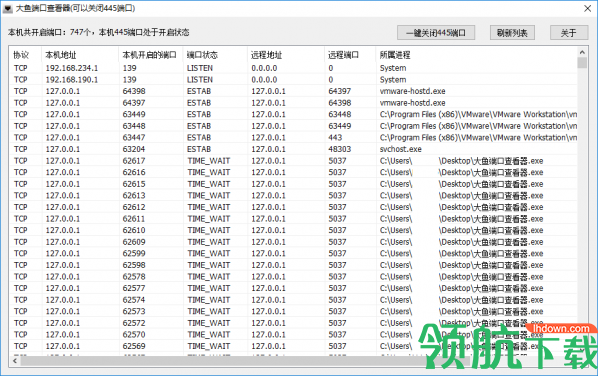This screenshot has height=376, width=598.
Task: Click the 一键关闭445端口 button
Action: pyautogui.click(x=436, y=33)
